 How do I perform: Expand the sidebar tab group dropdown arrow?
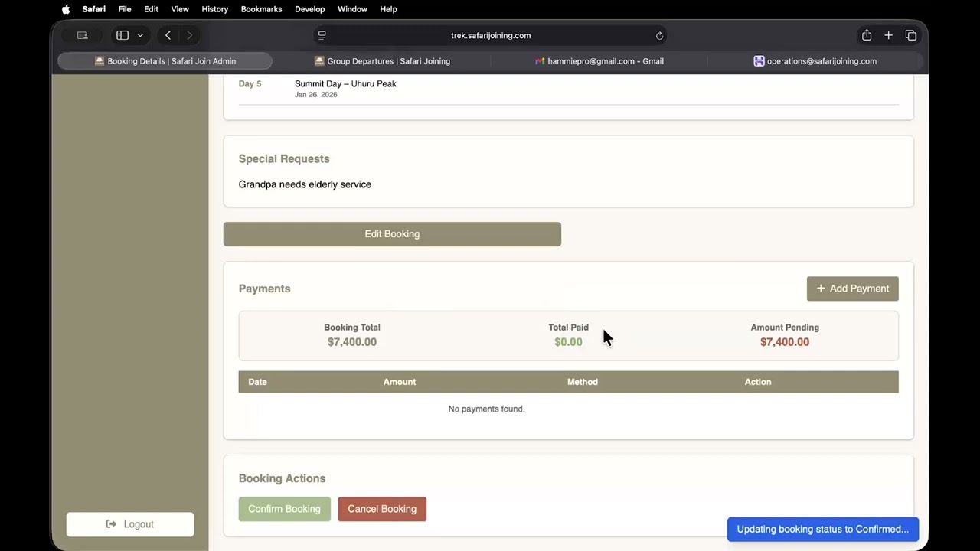pos(140,35)
